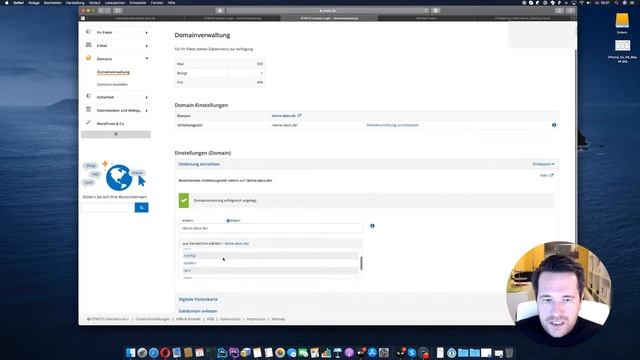Image resolution: width=640 pixels, height=360 pixels.
Task: Click Cookie-Einstellungen in the footer
Action: click(152, 319)
